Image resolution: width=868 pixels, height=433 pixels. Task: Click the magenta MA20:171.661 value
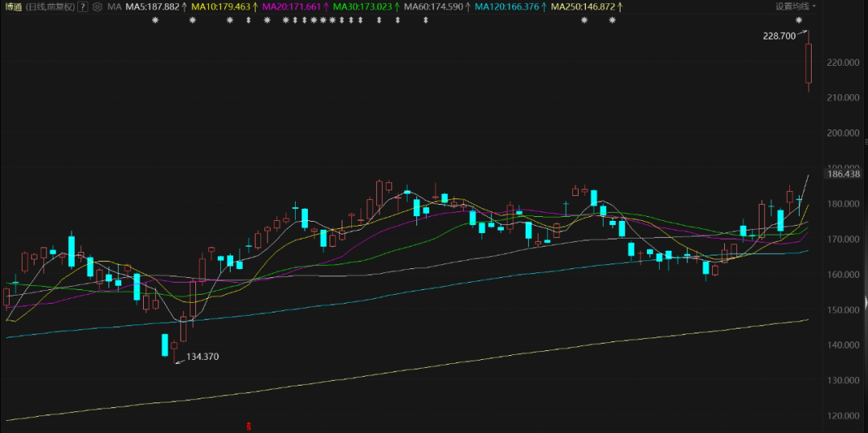[x=292, y=6]
